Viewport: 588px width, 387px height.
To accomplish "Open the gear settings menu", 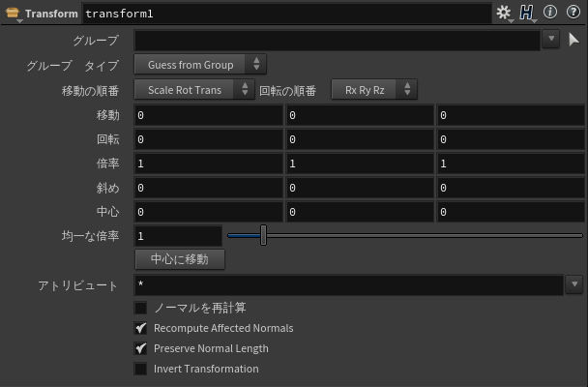I will click(503, 14).
